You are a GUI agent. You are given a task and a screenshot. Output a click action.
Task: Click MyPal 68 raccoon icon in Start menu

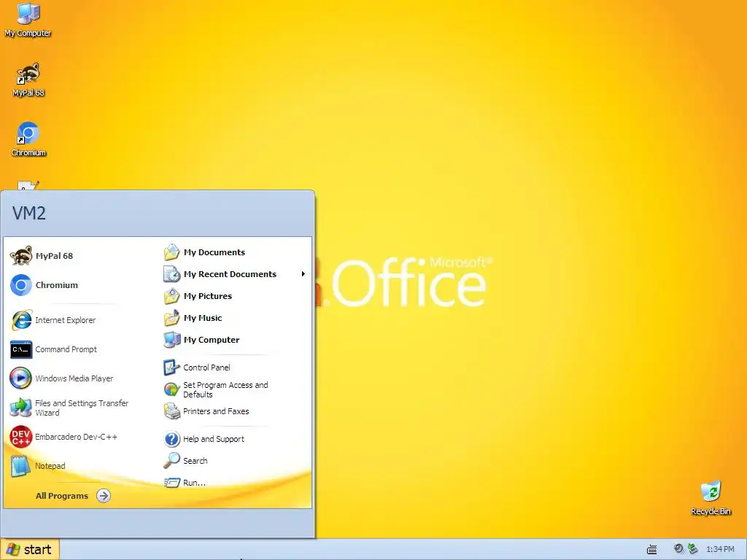[21, 256]
